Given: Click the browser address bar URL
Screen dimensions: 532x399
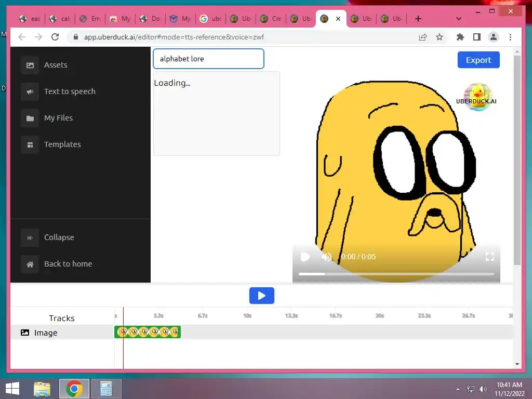Looking at the screenshot, I should 174,37.
